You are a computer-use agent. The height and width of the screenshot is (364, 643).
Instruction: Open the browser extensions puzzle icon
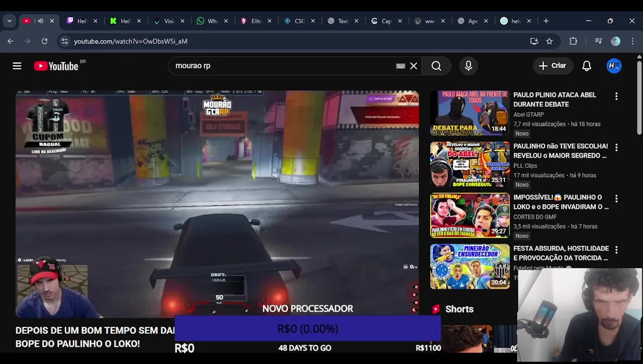[573, 41]
